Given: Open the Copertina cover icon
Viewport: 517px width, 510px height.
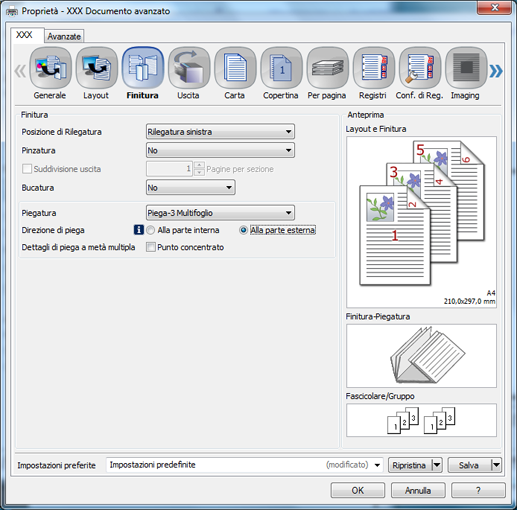Looking at the screenshot, I should (281, 68).
